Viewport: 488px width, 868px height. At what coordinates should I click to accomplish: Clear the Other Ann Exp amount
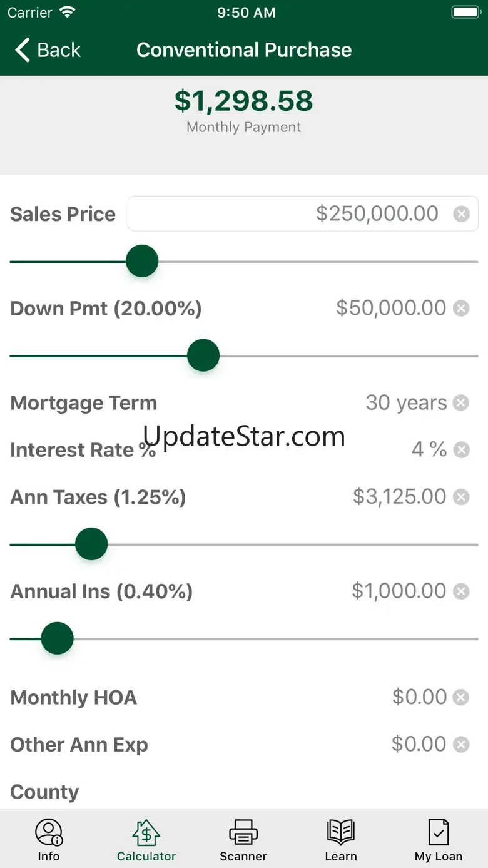point(461,744)
